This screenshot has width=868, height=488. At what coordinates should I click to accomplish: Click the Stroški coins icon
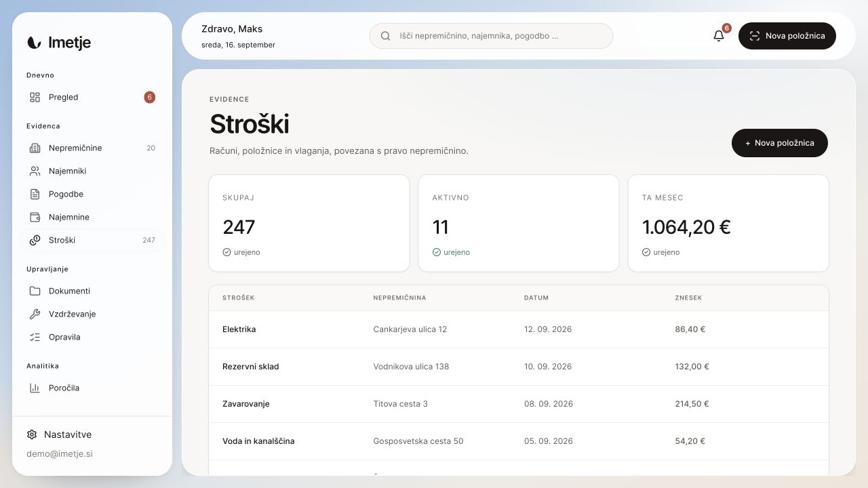point(35,240)
